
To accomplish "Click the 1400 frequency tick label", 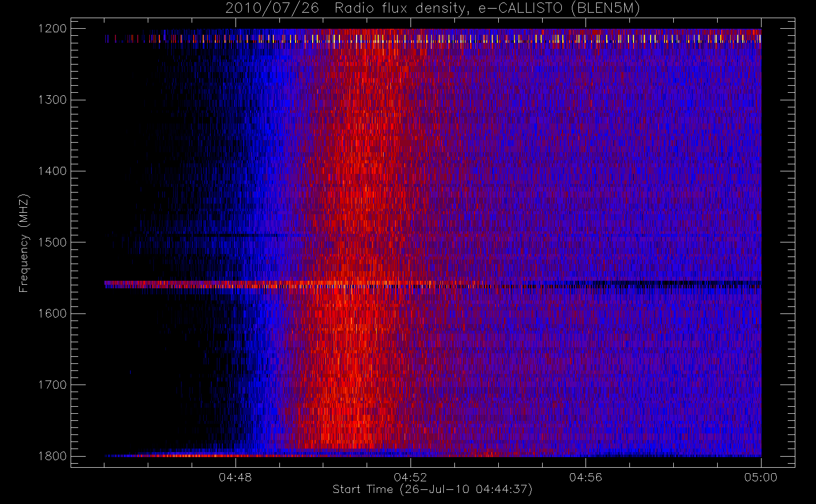I will click(x=52, y=171).
